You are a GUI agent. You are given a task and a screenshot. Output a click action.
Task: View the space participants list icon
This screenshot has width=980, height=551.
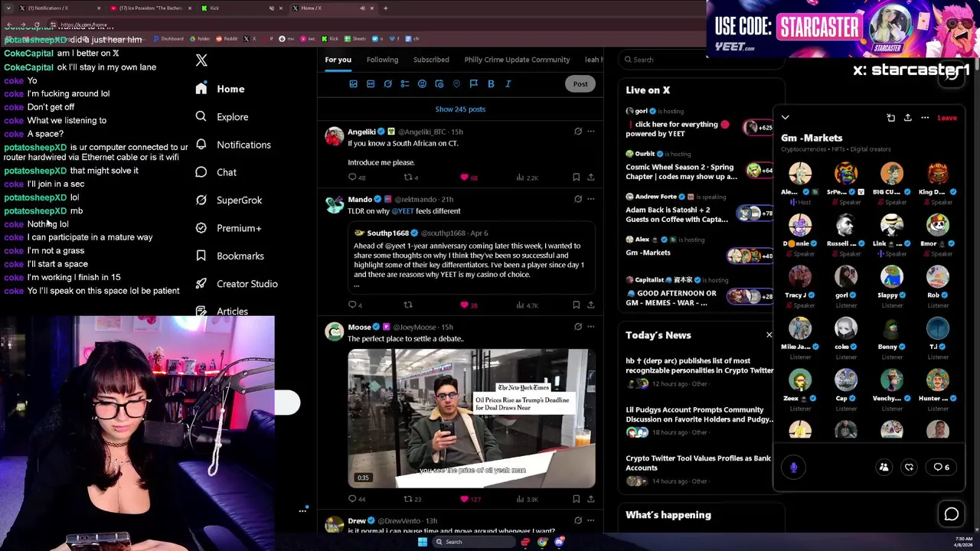(884, 467)
